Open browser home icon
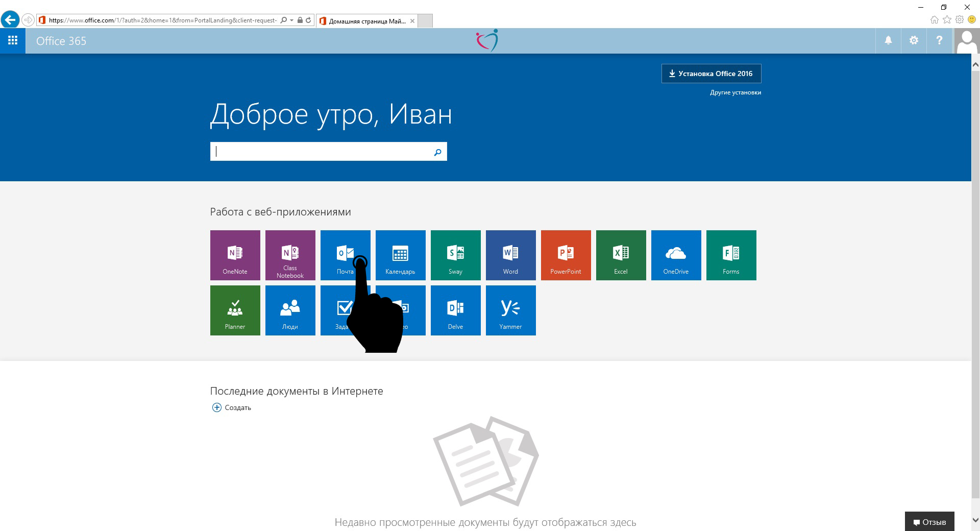 [x=934, y=20]
